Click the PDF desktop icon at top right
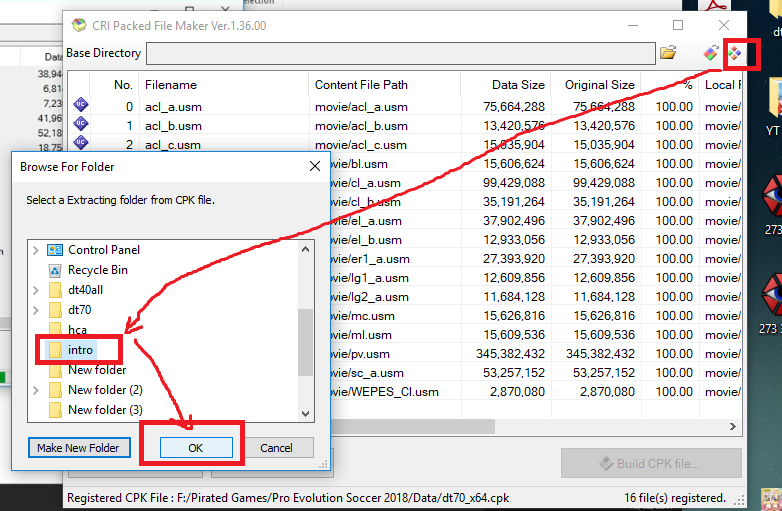This screenshot has height=511, width=782. 716,5
